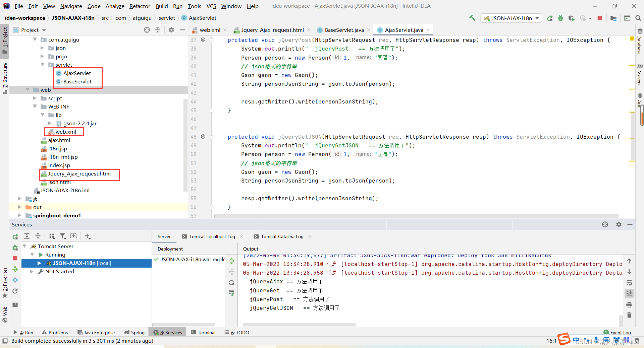The width and height of the screenshot is (644, 348).
Task: Close the Jquery_Ajax_request.html editor tab
Action: pyautogui.click(x=309, y=30)
